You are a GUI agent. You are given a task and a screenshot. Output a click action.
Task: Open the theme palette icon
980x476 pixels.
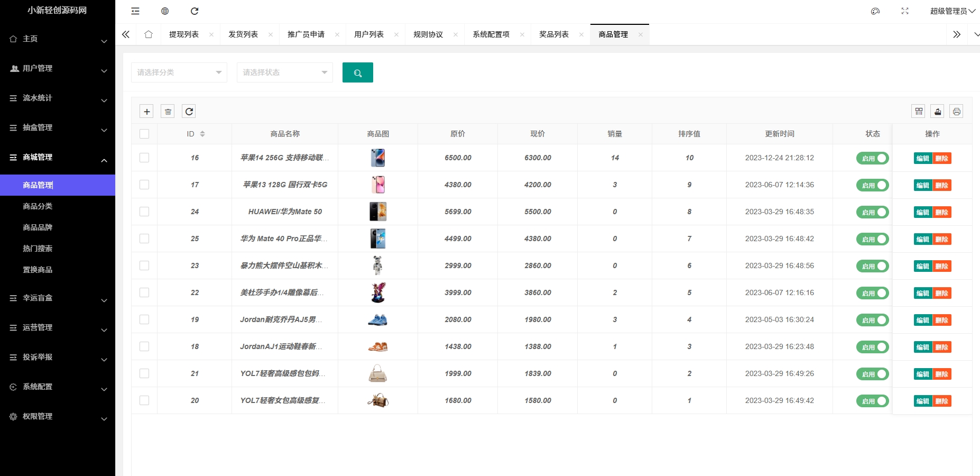(x=875, y=11)
